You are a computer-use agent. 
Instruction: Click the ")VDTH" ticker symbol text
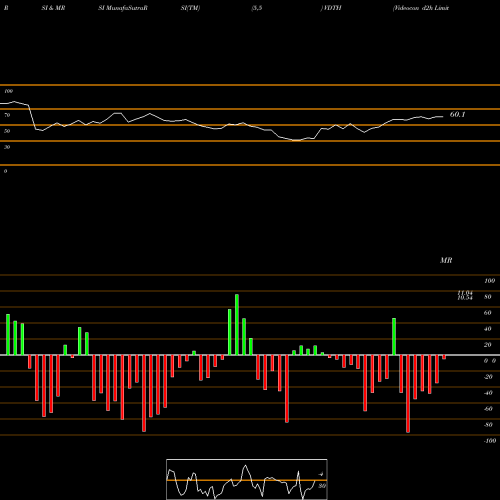pyautogui.click(x=331, y=8)
